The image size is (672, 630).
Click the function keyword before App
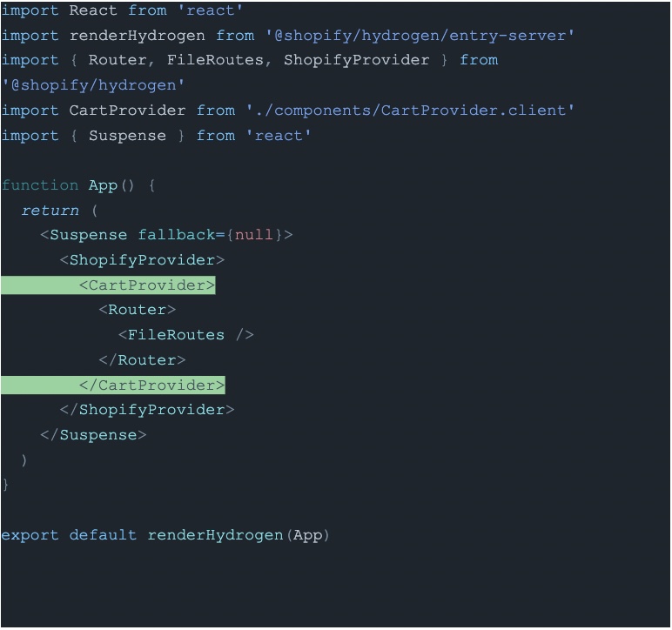tap(40, 185)
